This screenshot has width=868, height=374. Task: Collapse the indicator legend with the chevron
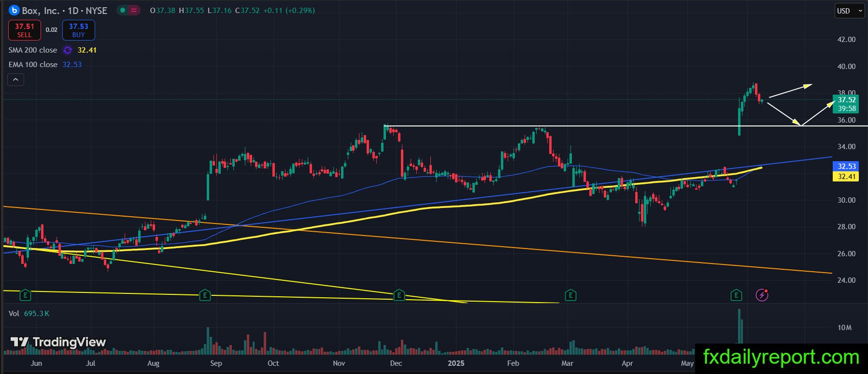(x=15, y=80)
